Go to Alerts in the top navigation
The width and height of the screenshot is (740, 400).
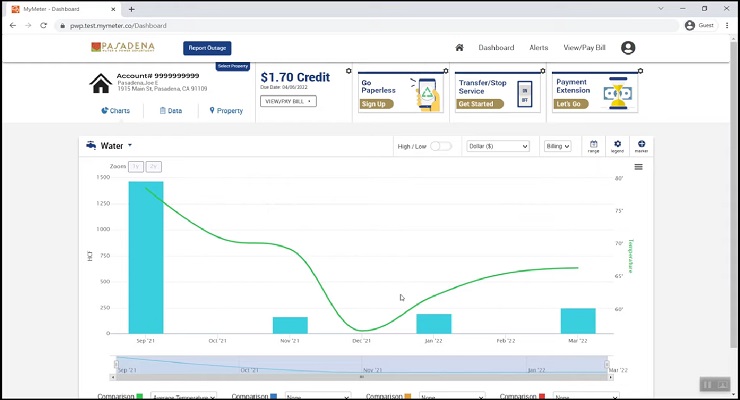point(538,47)
